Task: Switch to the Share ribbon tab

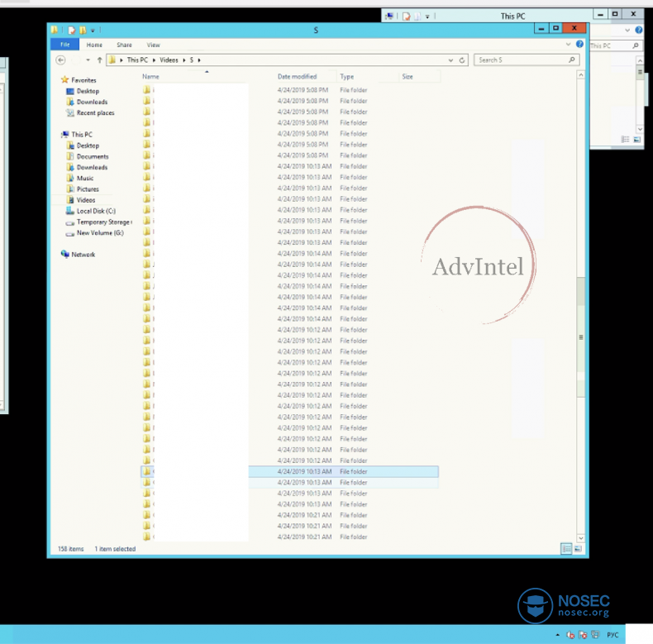Action: [x=124, y=45]
